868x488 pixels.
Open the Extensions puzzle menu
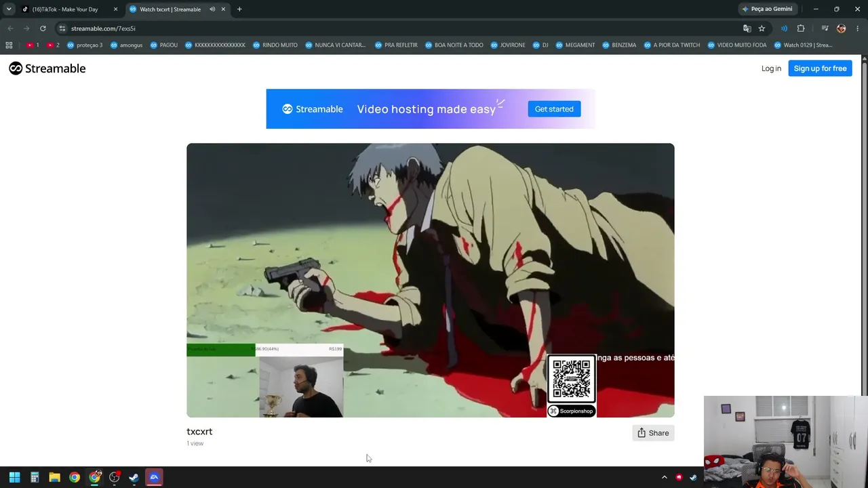(x=801, y=28)
